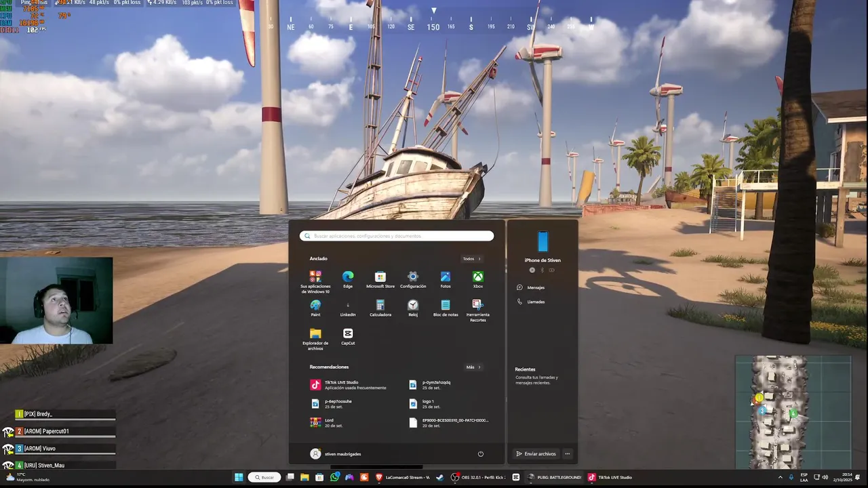The height and width of the screenshot is (488, 868).
Task: Click the iPhone de Stiven phone image
Action: 542,241
